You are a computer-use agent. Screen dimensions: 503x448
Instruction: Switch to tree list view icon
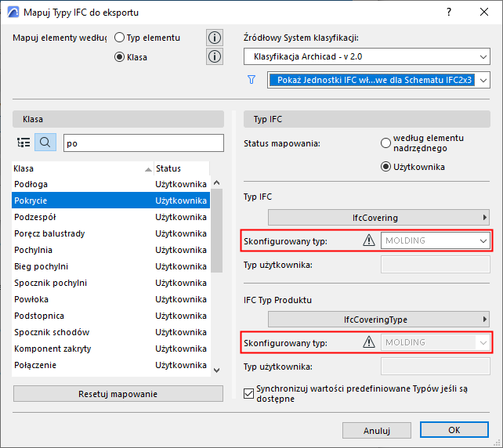24,143
